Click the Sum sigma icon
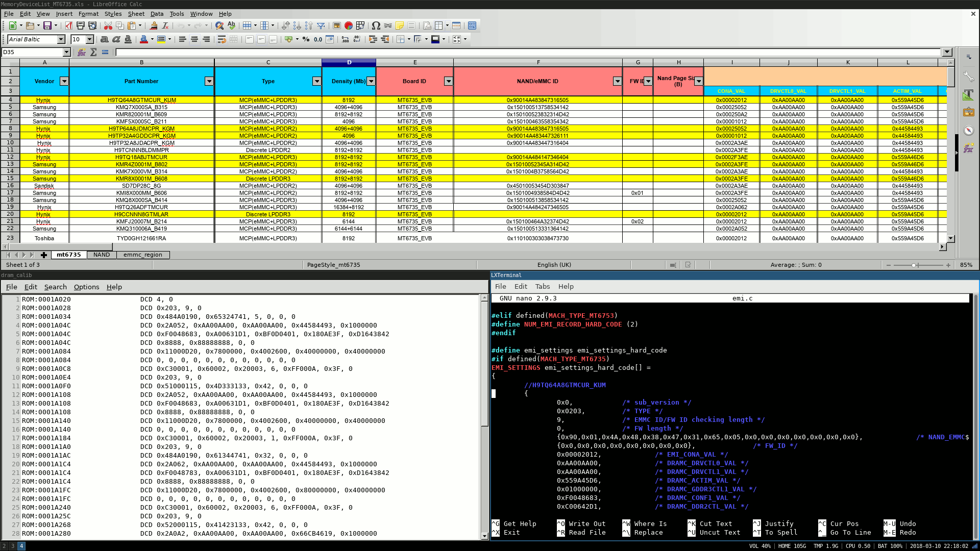This screenshot has width=980, height=551. tap(93, 52)
